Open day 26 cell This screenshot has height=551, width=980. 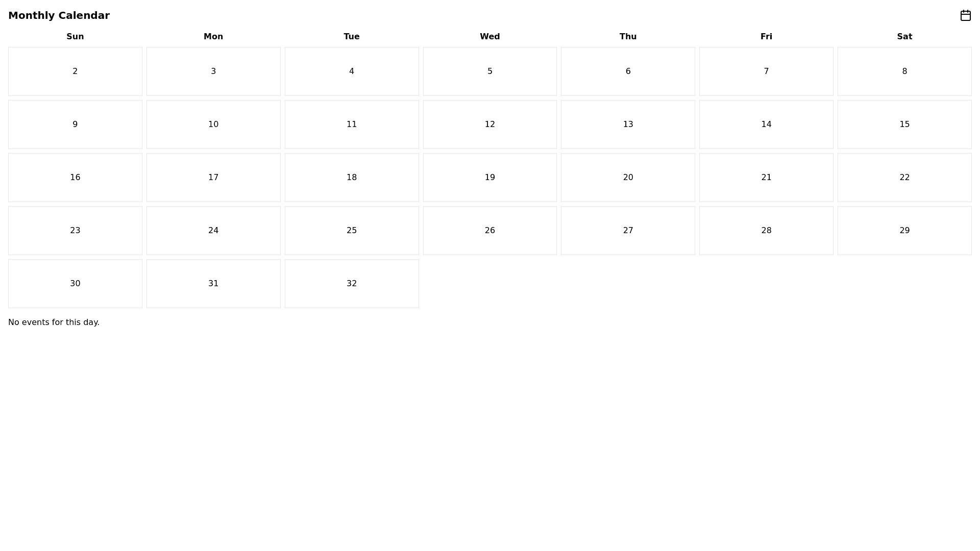coord(489,231)
